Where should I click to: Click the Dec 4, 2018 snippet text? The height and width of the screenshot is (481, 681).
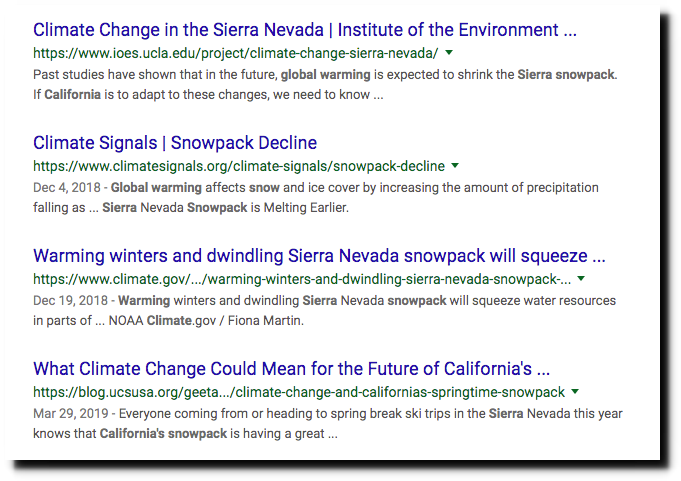(316, 197)
